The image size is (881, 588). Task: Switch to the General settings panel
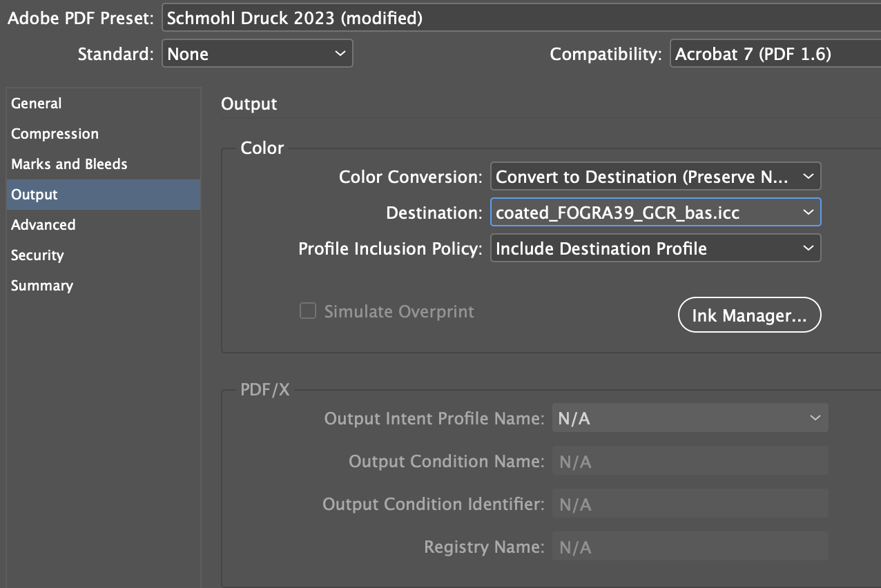point(36,103)
